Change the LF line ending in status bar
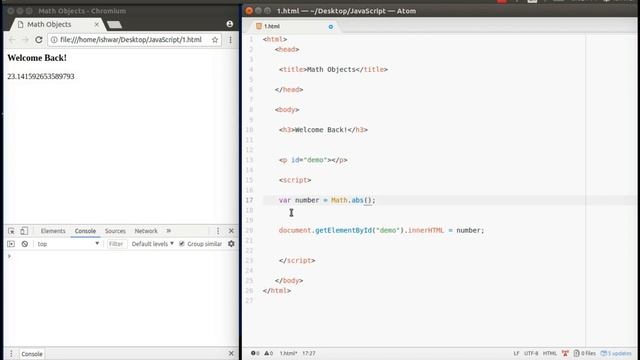This screenshot has height=360, width=640. (x=516, y=353)
